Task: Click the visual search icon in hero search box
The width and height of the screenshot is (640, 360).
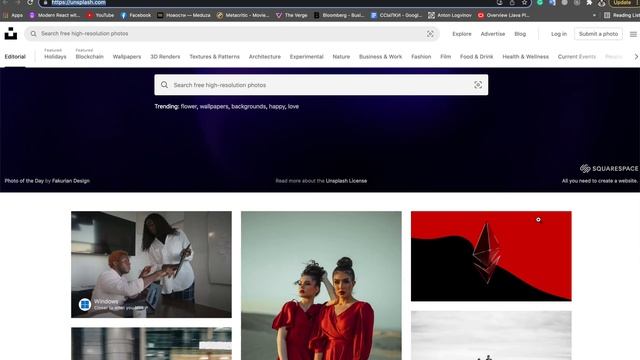Action: 478,85
